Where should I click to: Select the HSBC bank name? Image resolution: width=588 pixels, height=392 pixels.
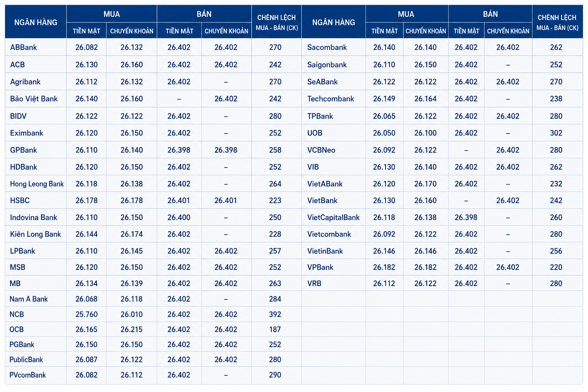tap(20, 201)
